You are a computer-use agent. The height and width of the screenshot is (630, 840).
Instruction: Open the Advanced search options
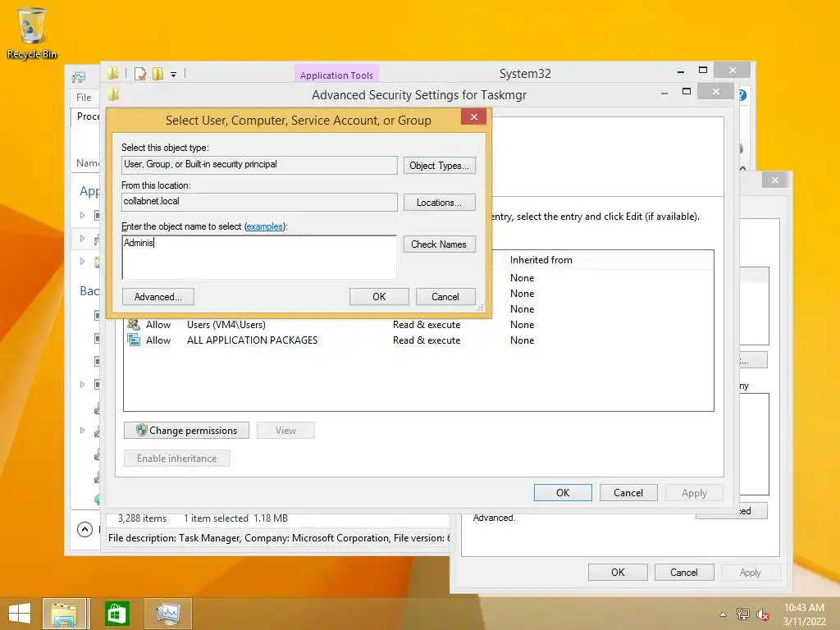coord(158,297)
